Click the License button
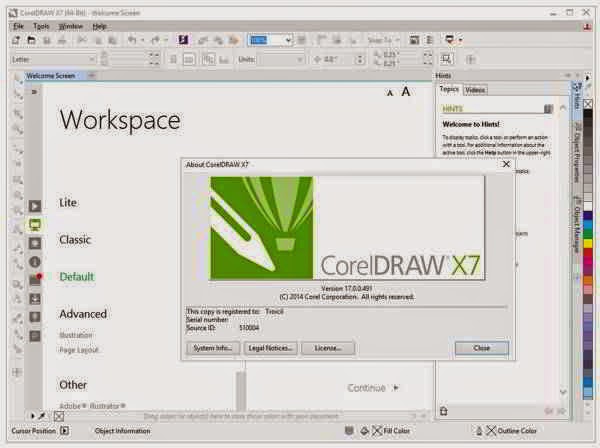Image resolution: width=600 pixels, height=448 pixels. (x=328, y=348)
